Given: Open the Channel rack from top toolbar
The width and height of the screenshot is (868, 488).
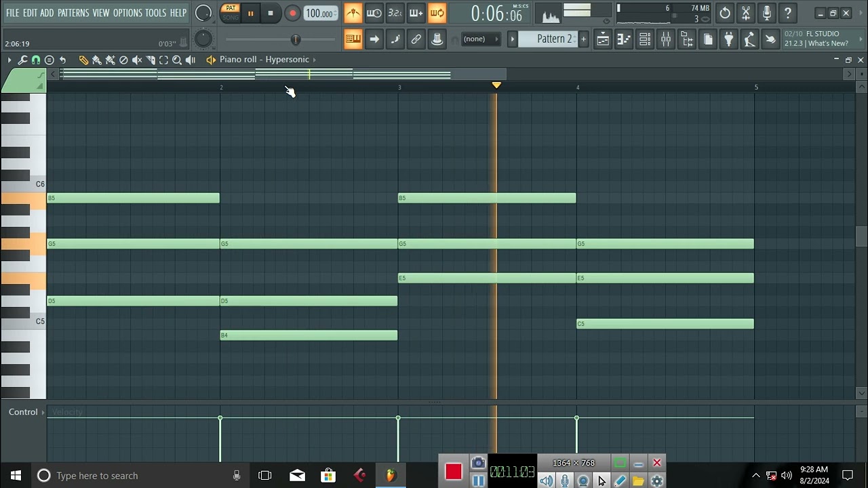Looking at the screenshot, I should (x=645, y=39).
